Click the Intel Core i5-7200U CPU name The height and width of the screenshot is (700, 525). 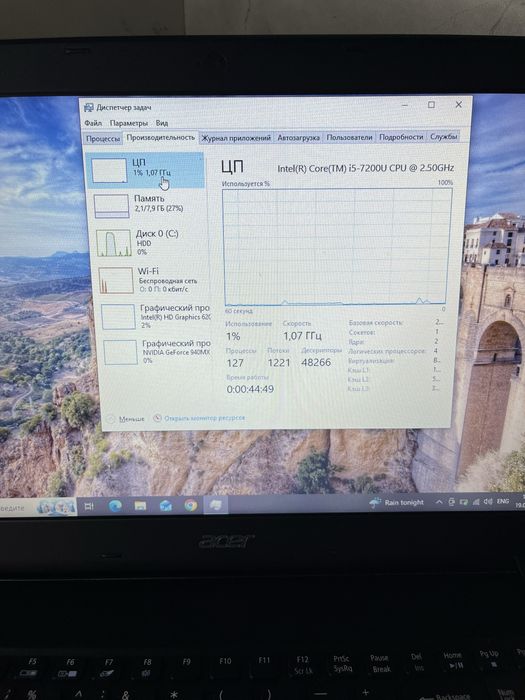point(366,168)
